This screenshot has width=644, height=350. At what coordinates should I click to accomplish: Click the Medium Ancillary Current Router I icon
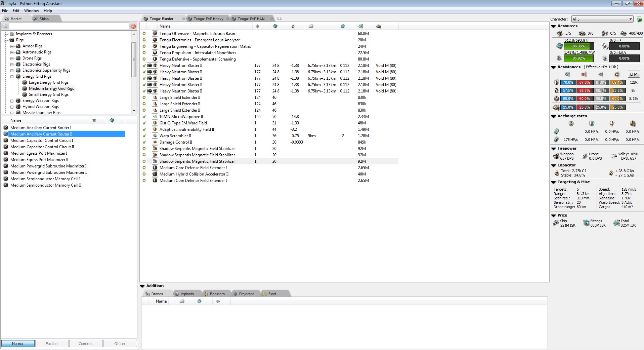[x=6, y=128]
